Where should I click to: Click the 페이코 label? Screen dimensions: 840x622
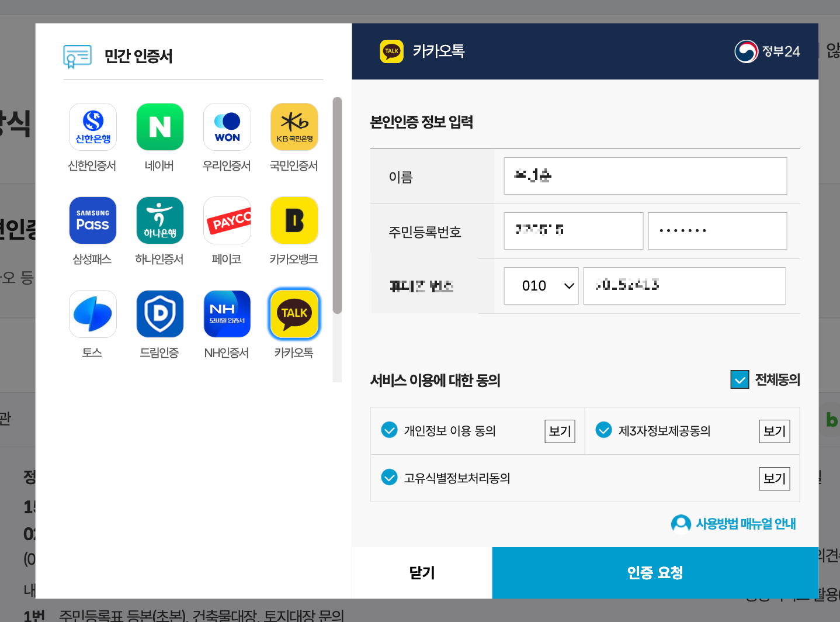click(x=227, y=260)
